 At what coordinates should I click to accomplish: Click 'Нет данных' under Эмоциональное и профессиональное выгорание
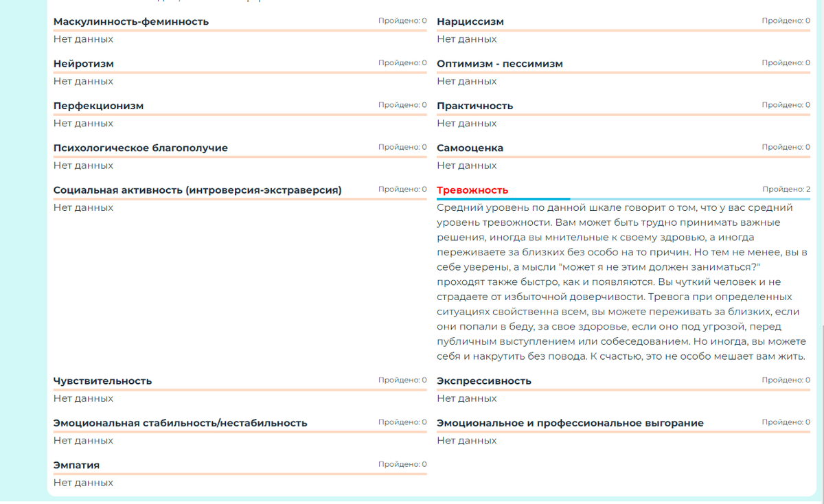(x=467, y=440)
